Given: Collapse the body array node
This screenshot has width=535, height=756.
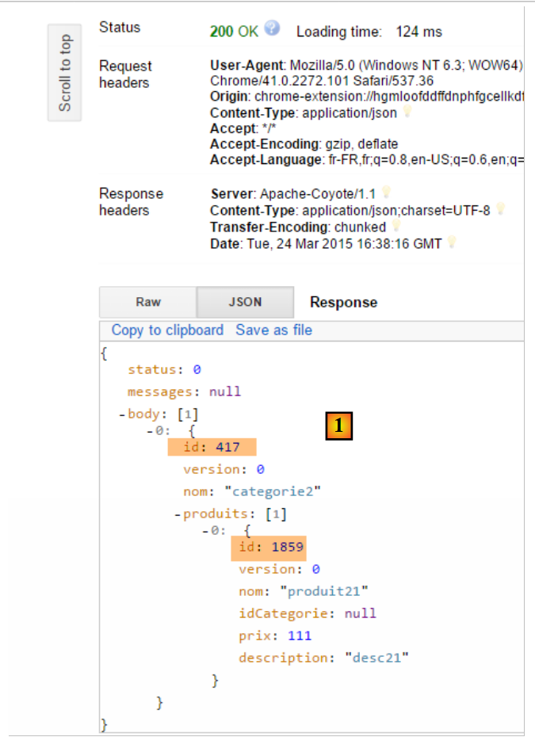Looking at the screenshot, I should 122,414.
